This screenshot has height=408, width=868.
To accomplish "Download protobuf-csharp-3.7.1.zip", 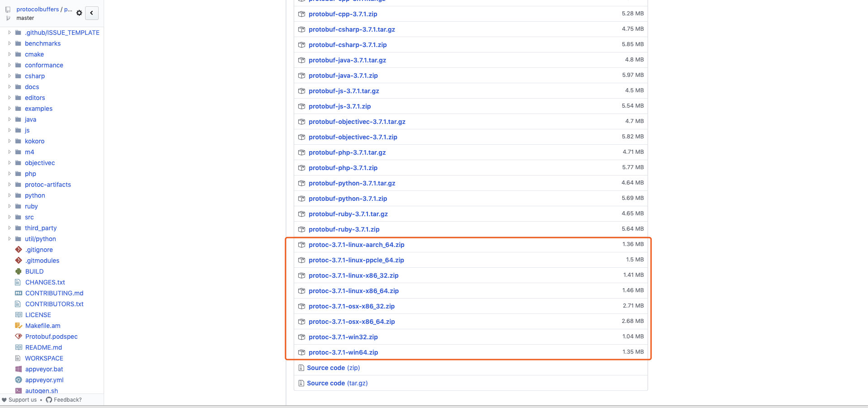I will [x=348, y=45].
